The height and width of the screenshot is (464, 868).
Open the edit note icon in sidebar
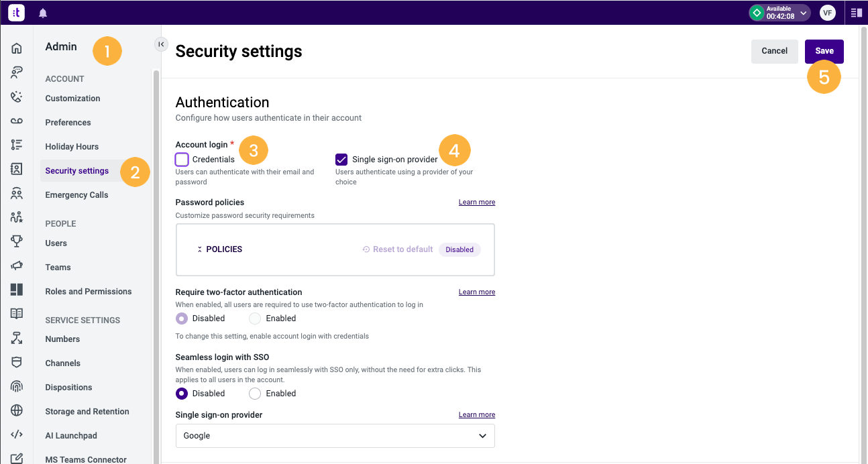click(x=17, y=459)
